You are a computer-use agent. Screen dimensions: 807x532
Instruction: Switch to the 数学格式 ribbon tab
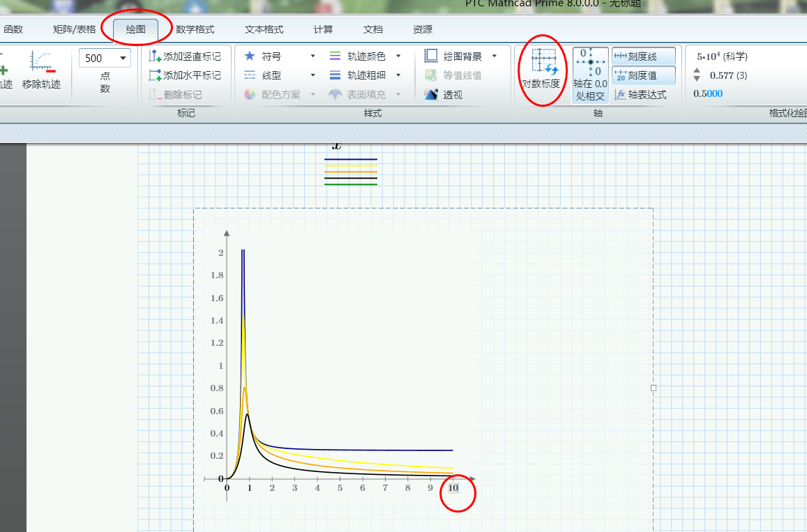click(197, 29)
